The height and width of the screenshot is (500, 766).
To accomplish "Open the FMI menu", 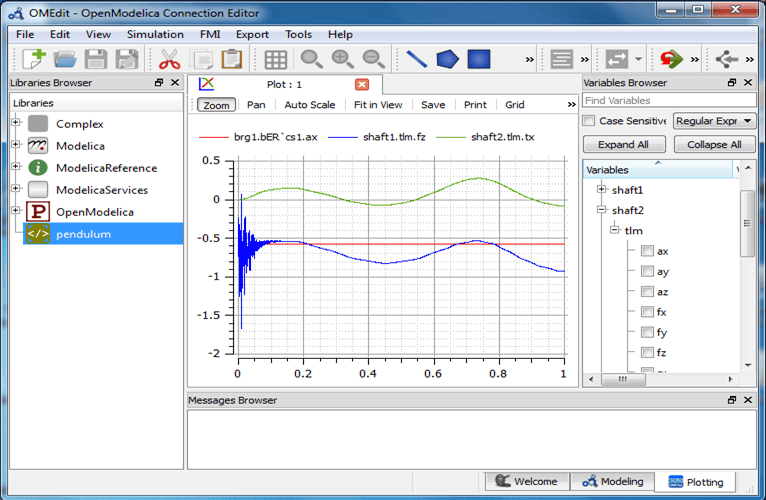I will click(x=210, y=34).
